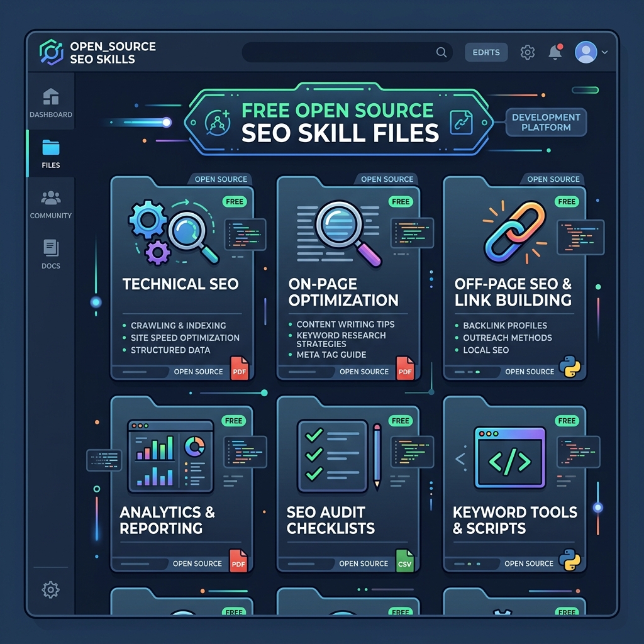
Task: Click the link icon in banner
Action: [461, 123]
